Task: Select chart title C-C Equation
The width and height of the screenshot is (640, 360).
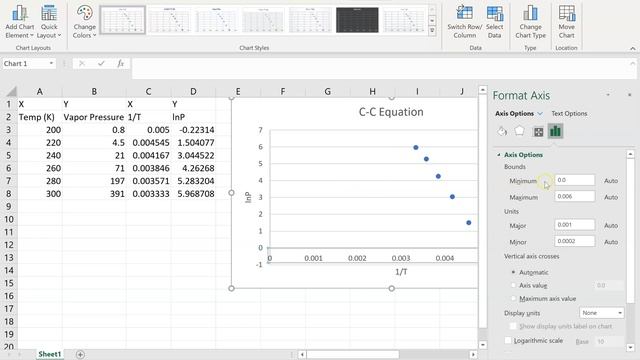Action: click(391, 112)
